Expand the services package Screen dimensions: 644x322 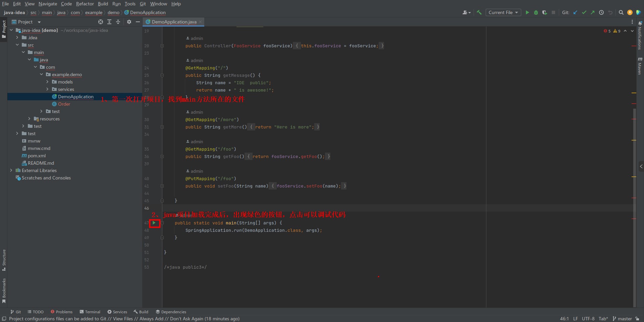click(47, 89)
